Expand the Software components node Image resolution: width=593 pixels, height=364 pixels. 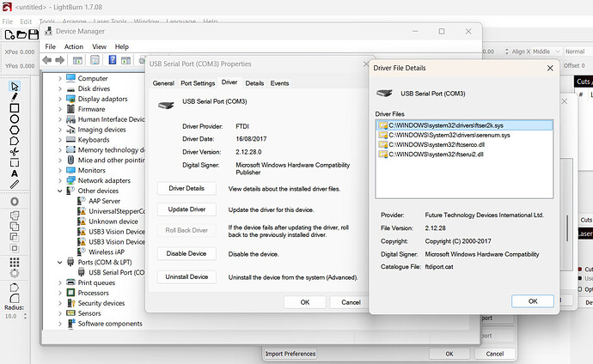(x=60, y=324)
